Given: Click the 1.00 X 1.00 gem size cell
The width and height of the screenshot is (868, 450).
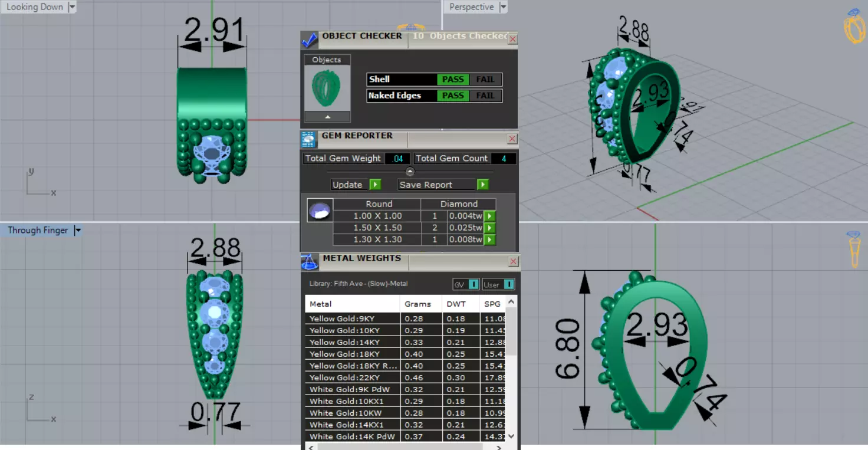Looking at the screenshot, I should pos(377,216).
